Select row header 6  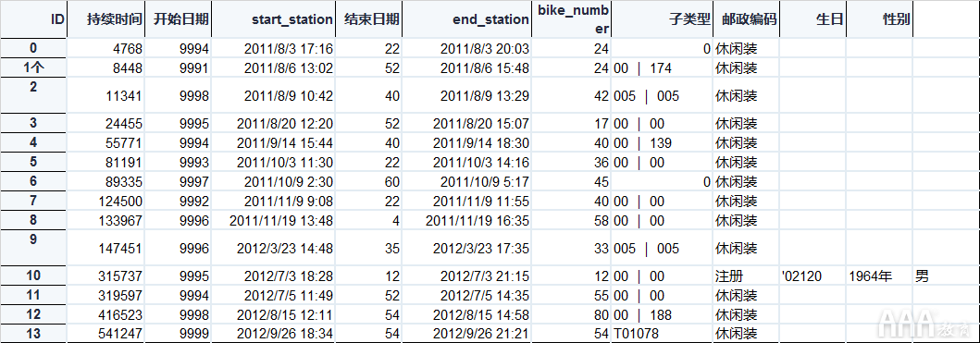33,182
